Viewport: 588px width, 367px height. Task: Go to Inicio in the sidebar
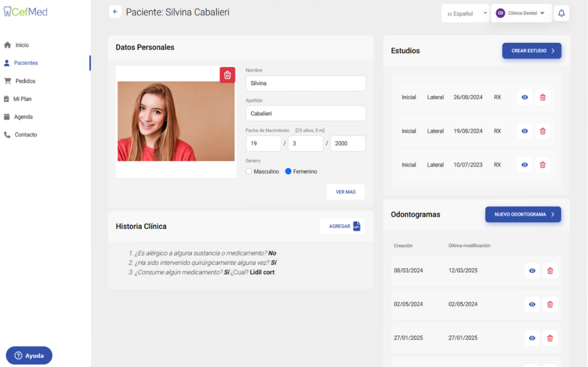click(x=22, y=45)
